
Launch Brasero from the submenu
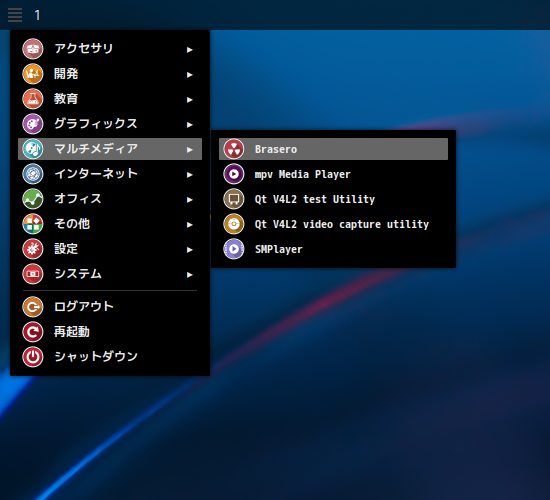click(333, 149)
